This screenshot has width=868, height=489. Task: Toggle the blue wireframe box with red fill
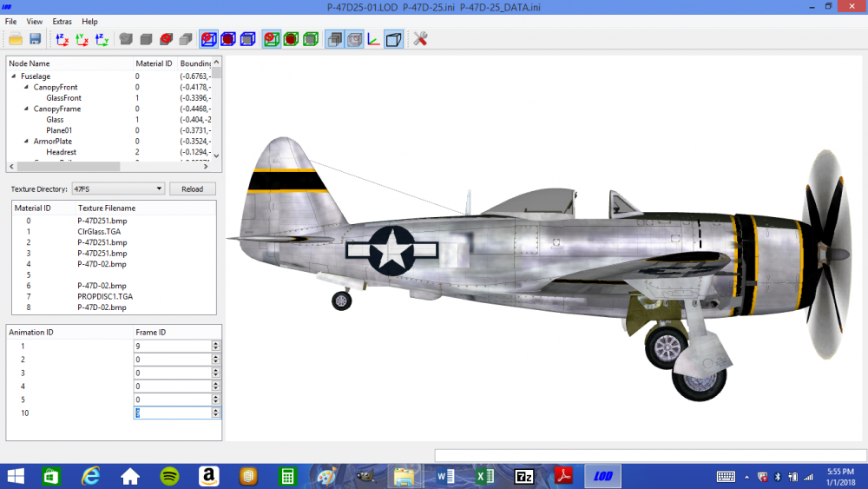tap(228, 39)
